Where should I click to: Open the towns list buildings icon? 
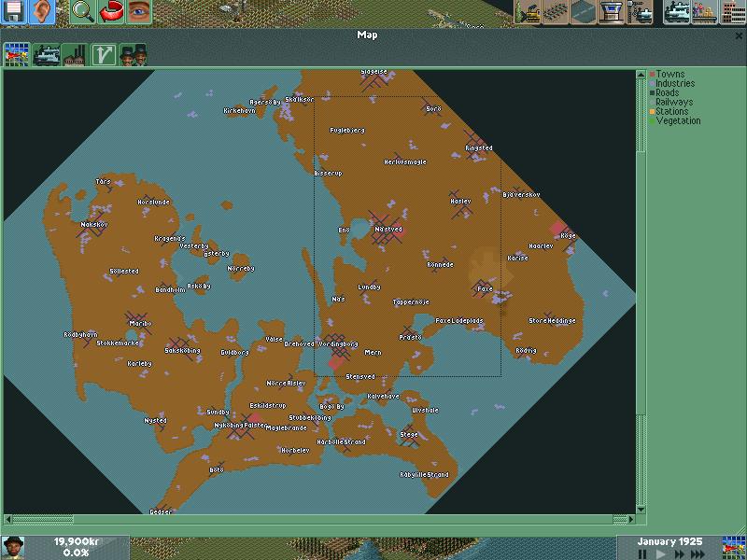(733, 11)
